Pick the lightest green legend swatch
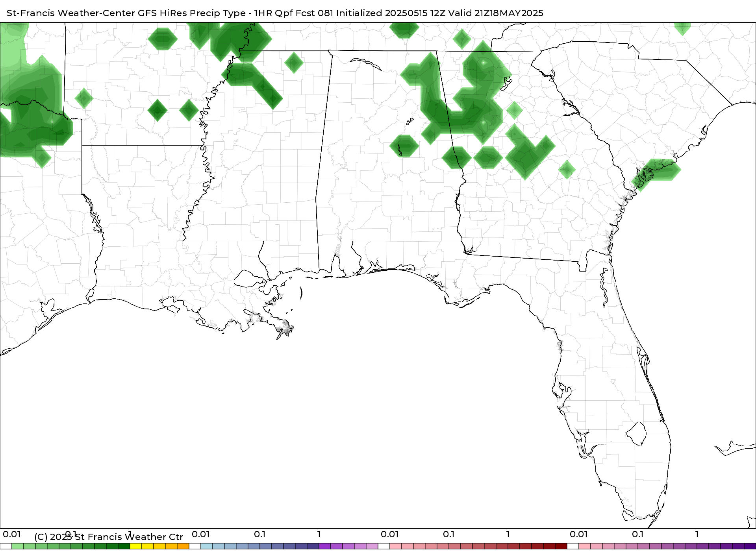 pos(18,546)
